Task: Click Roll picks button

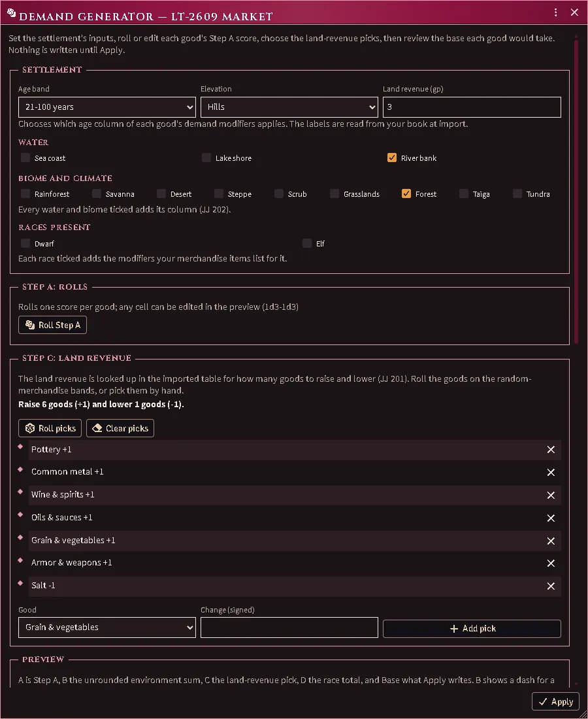Action: (50, 428)
